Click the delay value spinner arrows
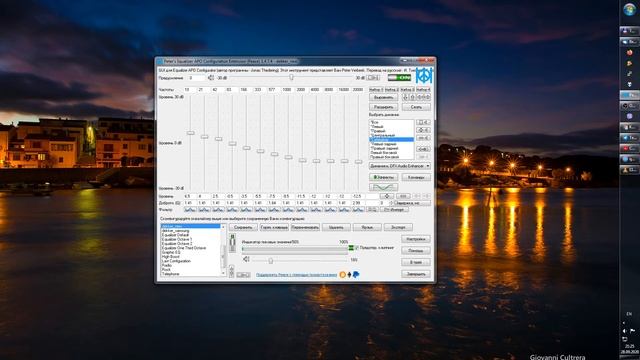The image size is (640, 360). click(391, 203)
